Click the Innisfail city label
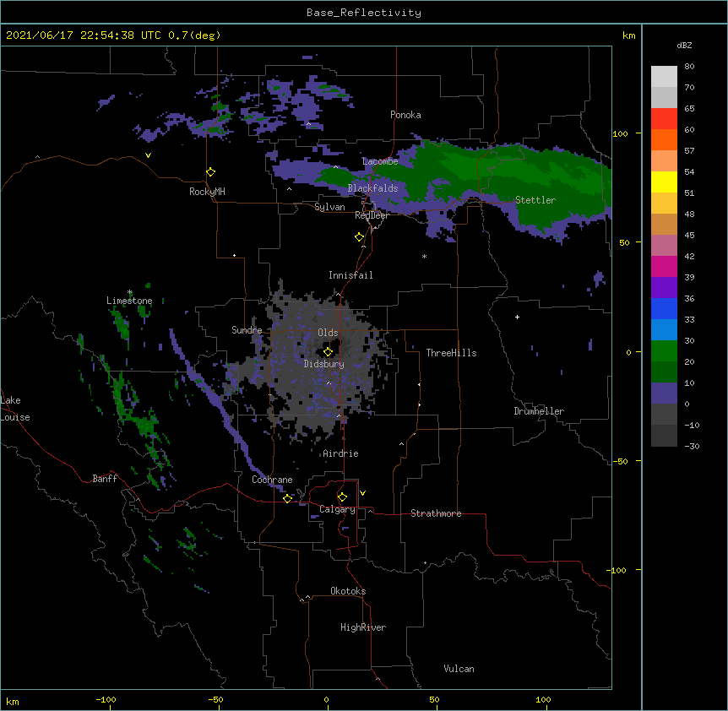The height and width of the screenshot is (711, 728). point(350,275)
